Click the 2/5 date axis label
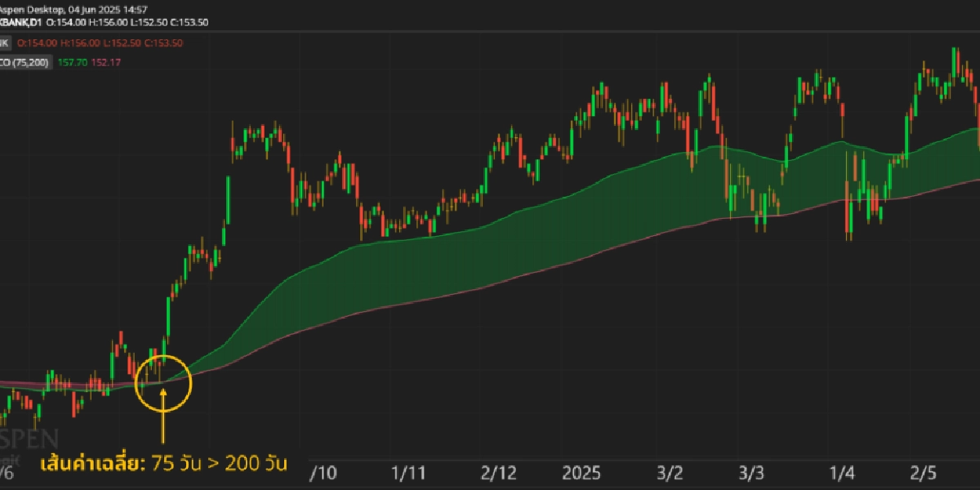 pos(924,473)
